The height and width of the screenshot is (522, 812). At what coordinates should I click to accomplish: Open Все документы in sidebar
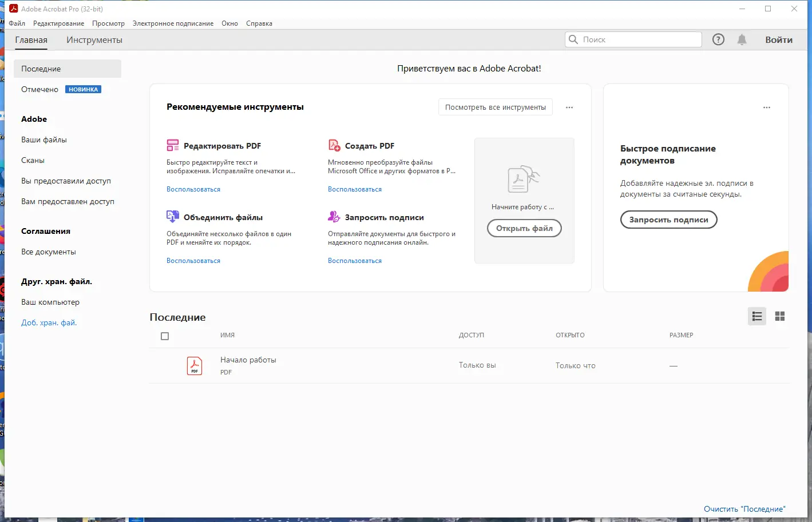tap(49, 252)
